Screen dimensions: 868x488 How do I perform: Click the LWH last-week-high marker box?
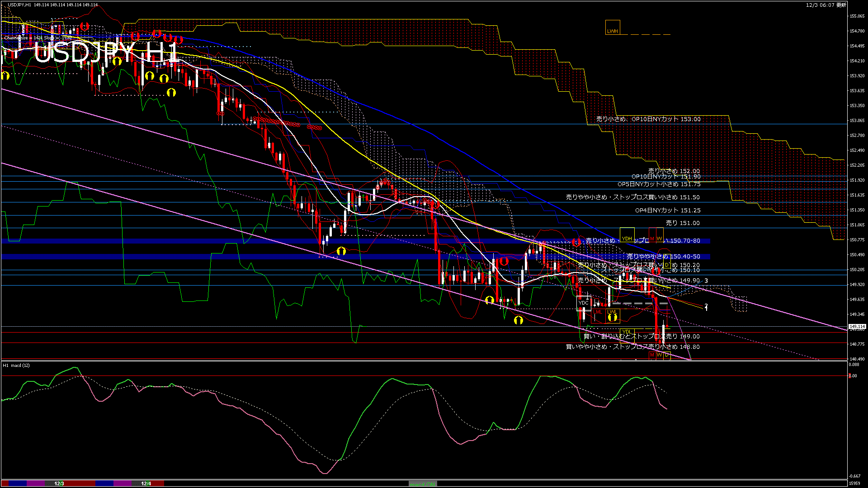point(613,28)
